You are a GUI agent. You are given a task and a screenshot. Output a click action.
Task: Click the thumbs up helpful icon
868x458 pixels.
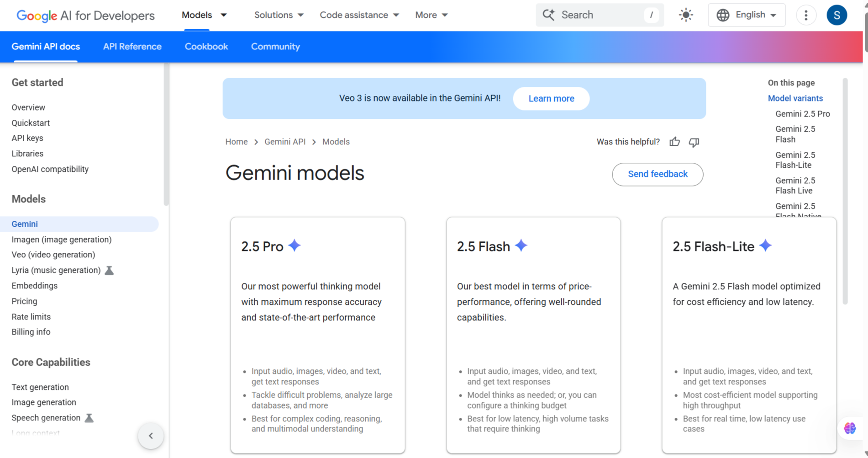click(674, 142)
